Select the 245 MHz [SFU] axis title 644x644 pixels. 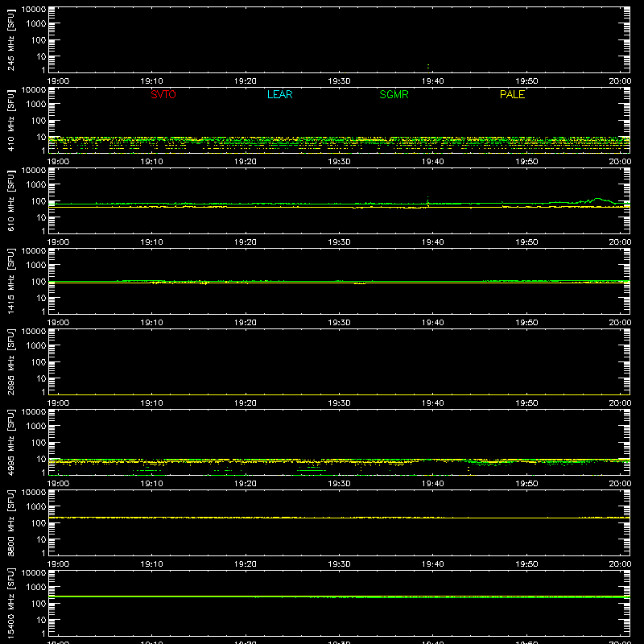click(x=10, y=40)
